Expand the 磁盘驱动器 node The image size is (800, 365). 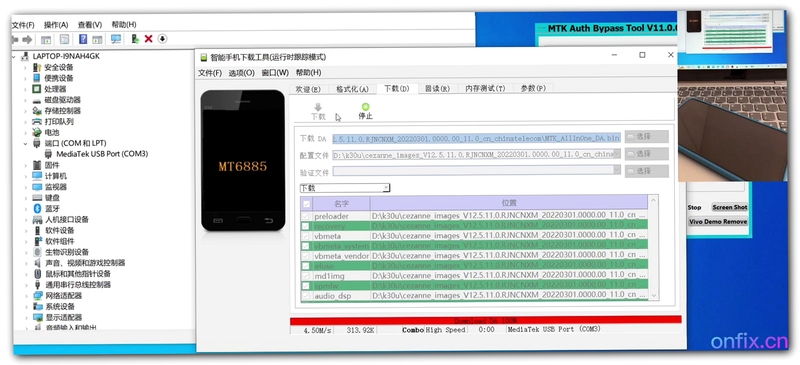click(24, 100)
